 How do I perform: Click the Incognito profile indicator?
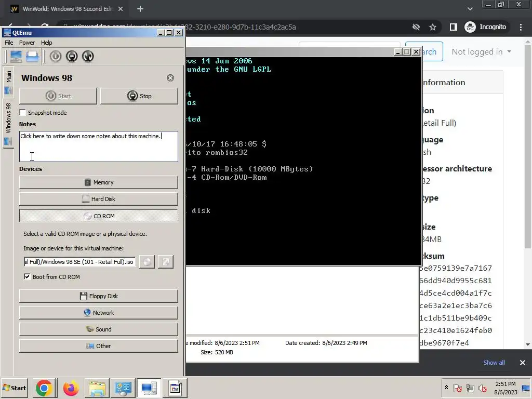pyautogui.click(x=486, y=27)
